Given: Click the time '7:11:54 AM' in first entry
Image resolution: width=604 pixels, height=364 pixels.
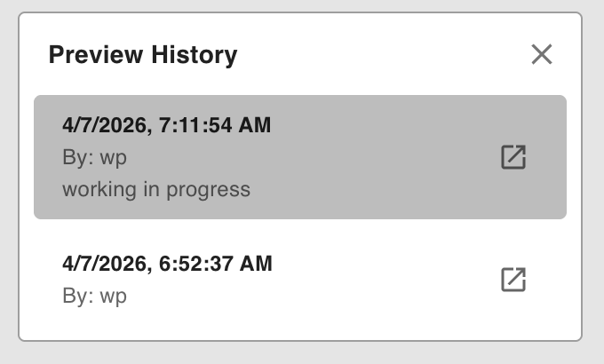Looking at the screenshot, I should (x=214, y=125).
